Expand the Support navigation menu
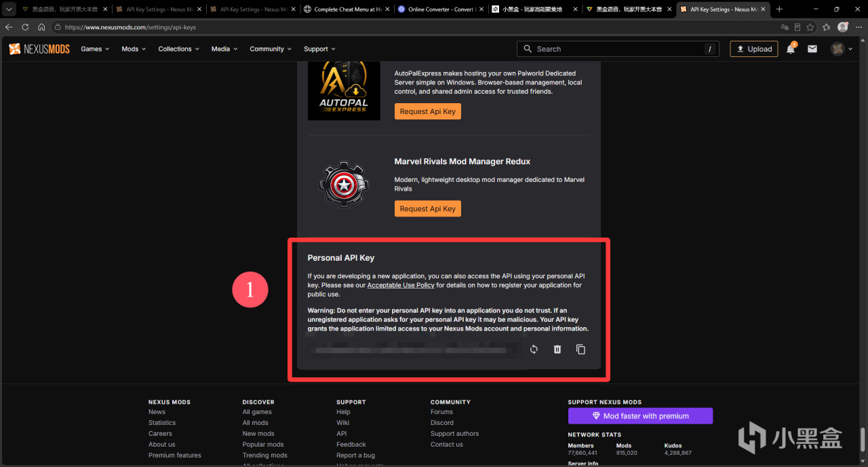868x467 pixels. pyautogui.click(x=319, y=49)
